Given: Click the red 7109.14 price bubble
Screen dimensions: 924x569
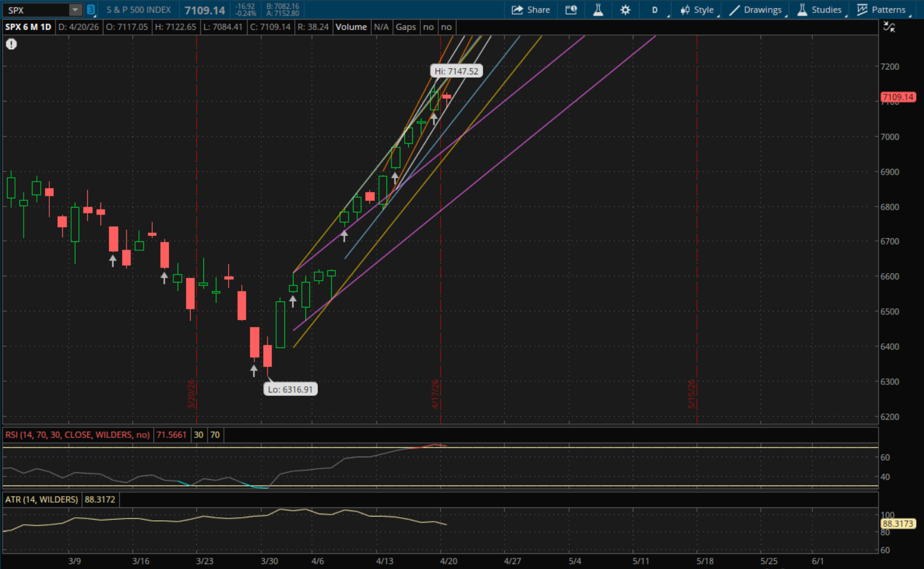Looking at the screenshot, I should [897, 97].
